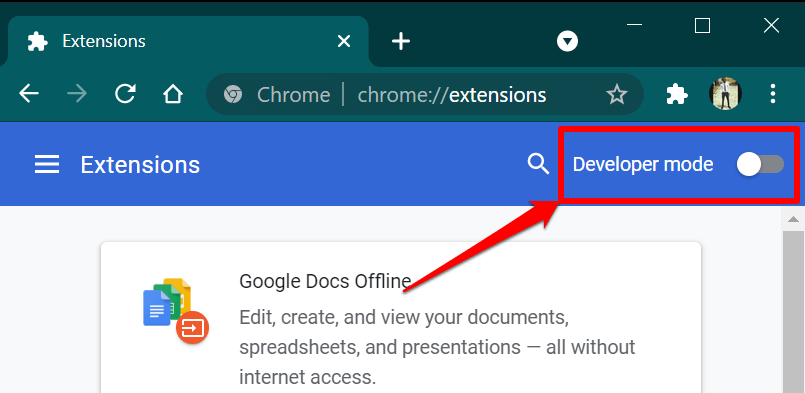Viewport: 805px width, 393px height.
Task: Click the forward navigation arrow
Action: (77, 94)
